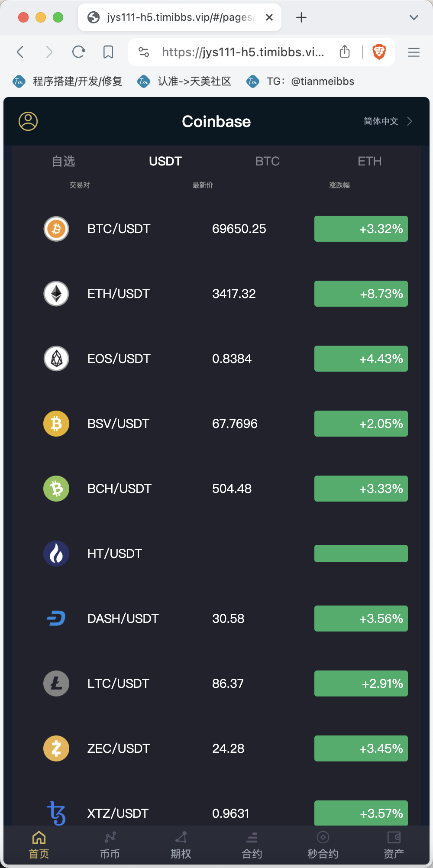Click the Brave Shields lion icon
This screenshot has width=433, height=868.
[379, 52]
